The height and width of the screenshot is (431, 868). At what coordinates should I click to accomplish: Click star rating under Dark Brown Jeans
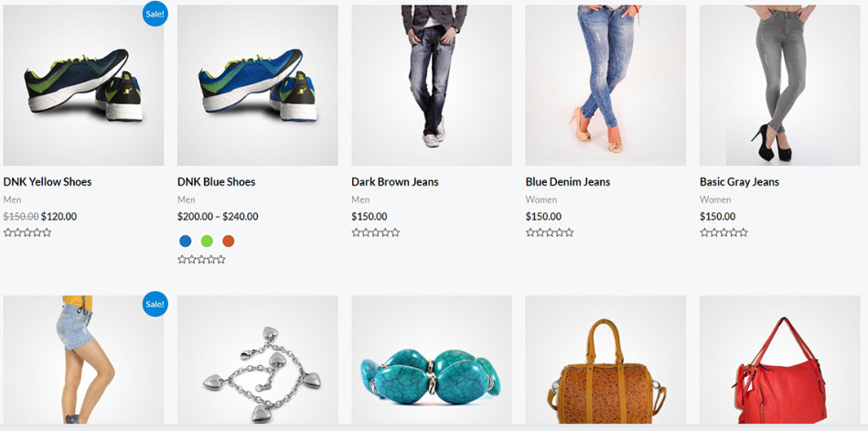(375, 232)
